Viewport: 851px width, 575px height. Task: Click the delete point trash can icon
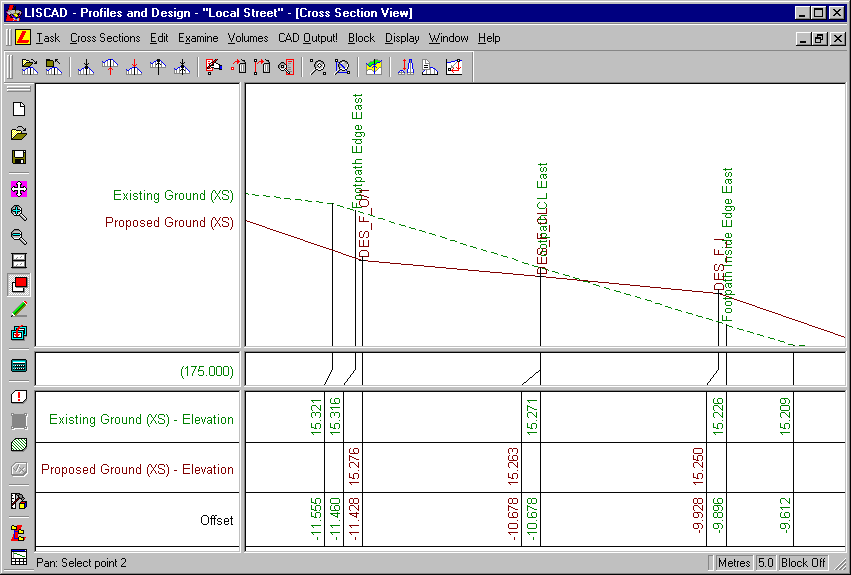pyautogui.click(x=238, y=67)
